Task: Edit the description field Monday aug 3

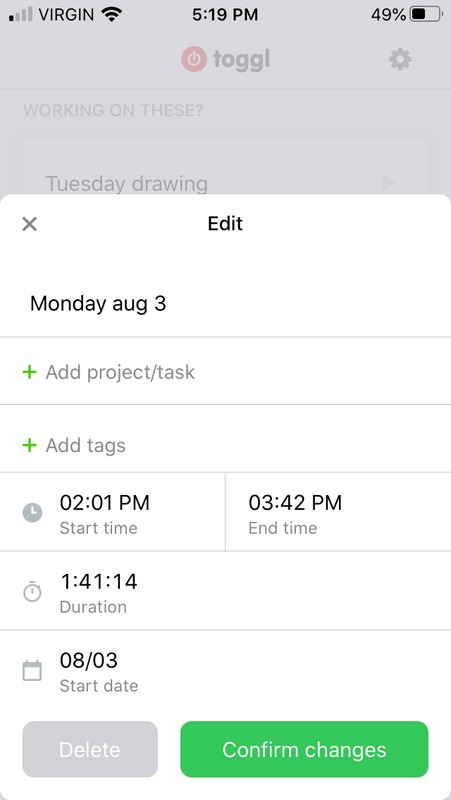Action: (226, 304)
